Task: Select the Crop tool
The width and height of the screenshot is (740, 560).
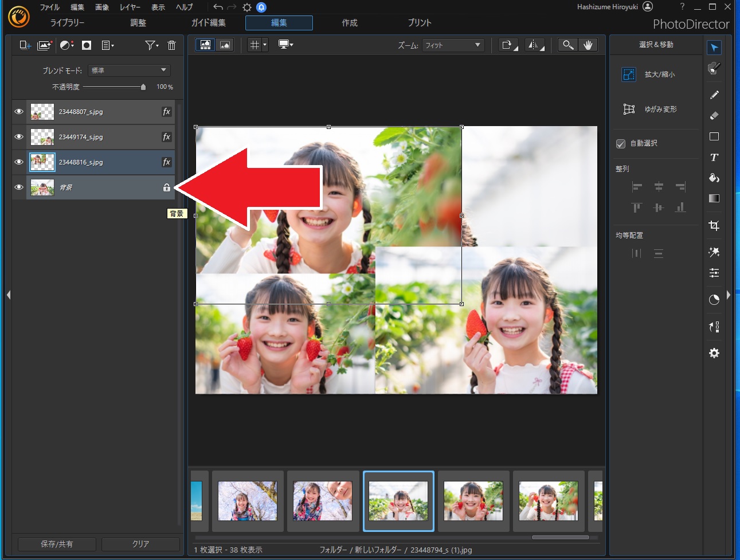Action: tap(714, 225)
